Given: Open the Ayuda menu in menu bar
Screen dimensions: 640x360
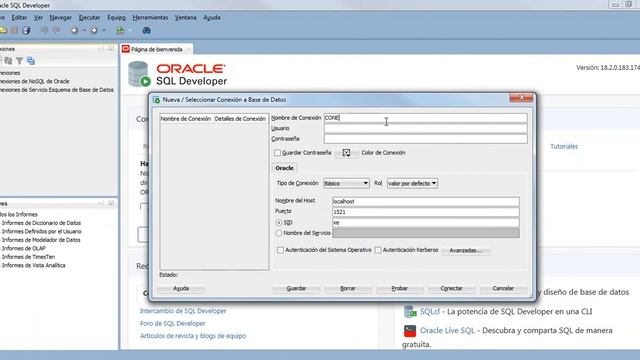Looking at the screenshot, I should [x=212, y=18].
